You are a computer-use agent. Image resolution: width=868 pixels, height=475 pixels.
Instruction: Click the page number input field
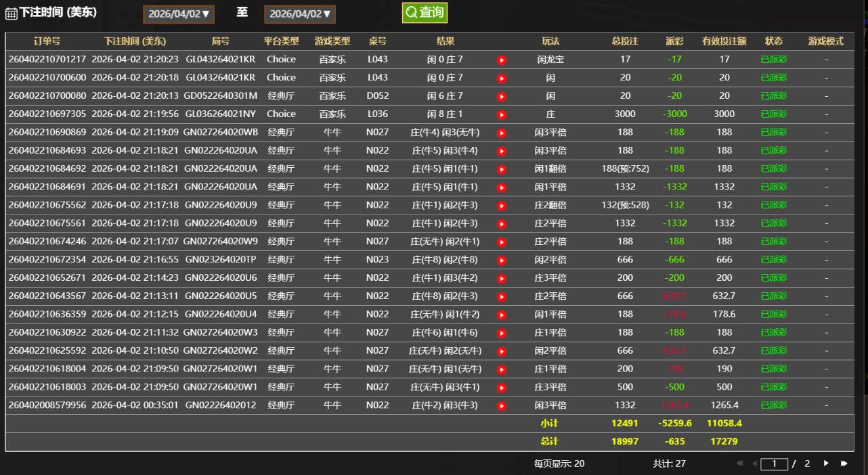tap(774, 464)
